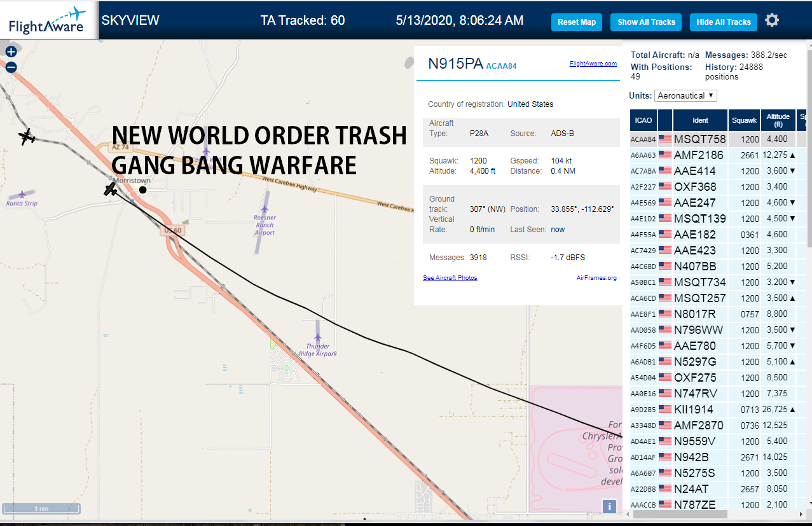Image resolution: width=812 pixels, height=526 pixels.
Task: Click squawk value 2661 in AMF2186 row
Action: pos(750,155)
